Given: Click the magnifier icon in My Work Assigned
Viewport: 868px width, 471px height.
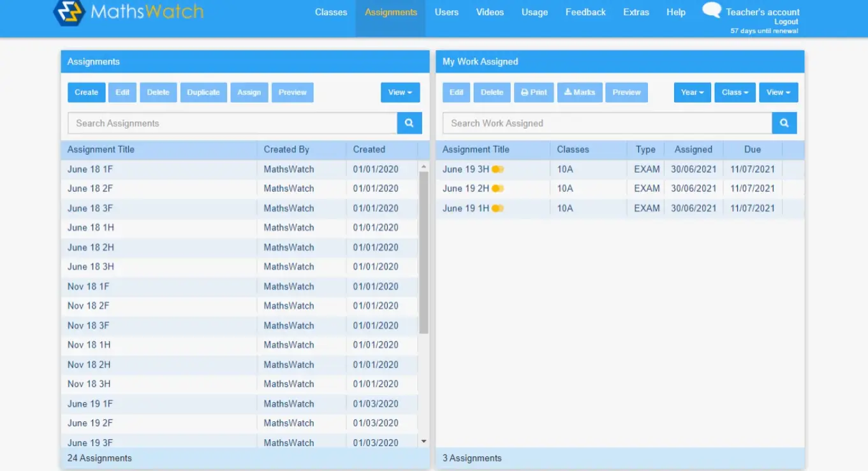Looking at the screenshot, I should [784, 123].
